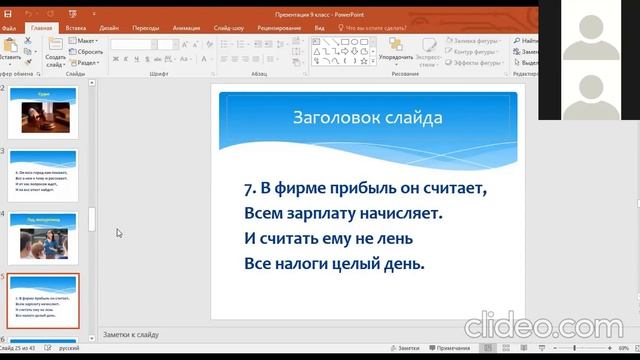The image size is (640, 360).
Task: Click the slide panel scroll-down arrow
Action: click(92, 338)
